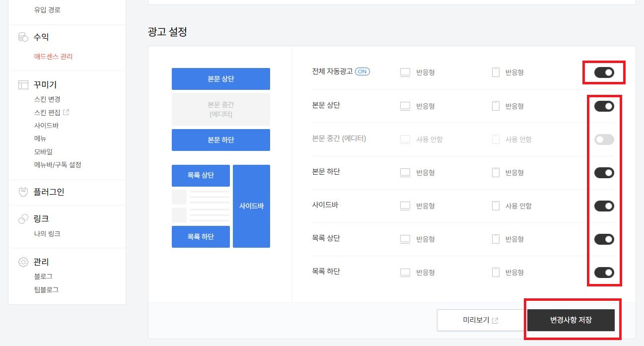
Task: Disable the 목록 하단 ad toggle
Action: point(604,273)
